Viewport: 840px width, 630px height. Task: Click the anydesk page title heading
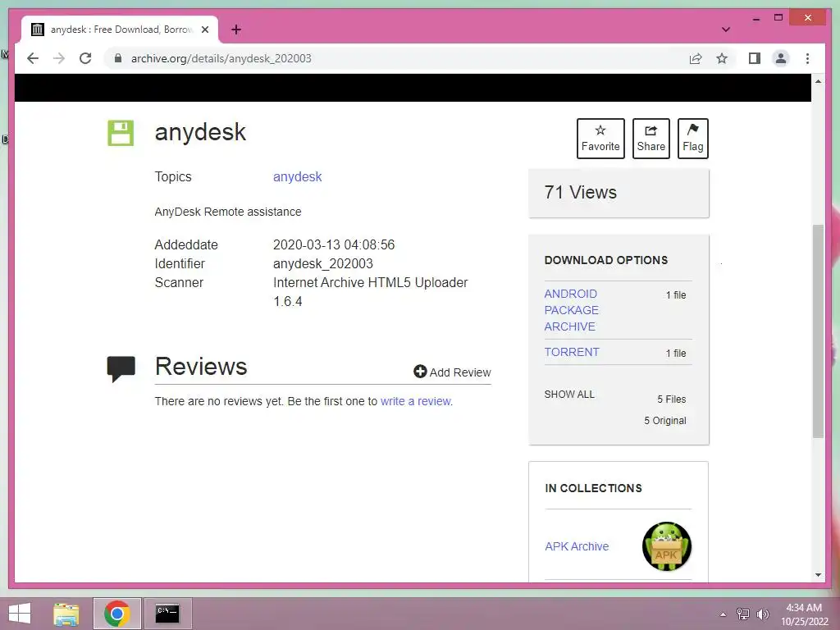pos(200,132)
